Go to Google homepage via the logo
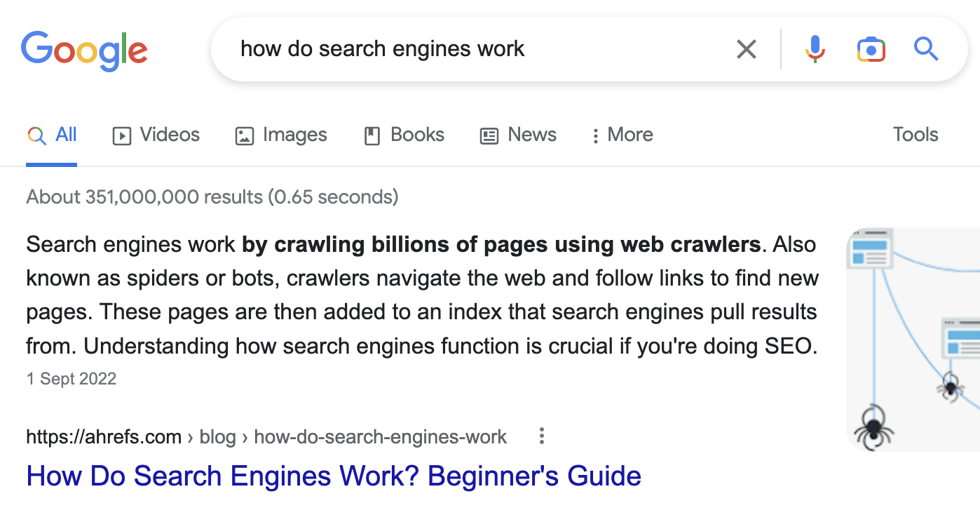Screen dimensions: 980x522 click(84, 51)
